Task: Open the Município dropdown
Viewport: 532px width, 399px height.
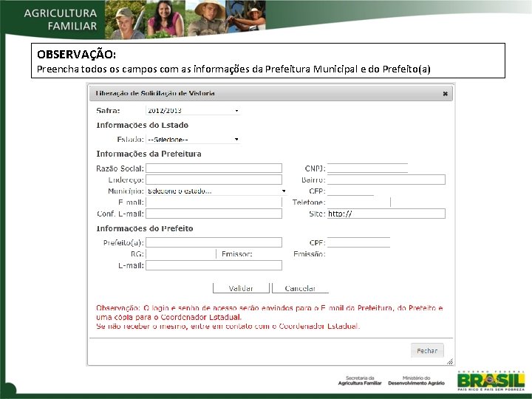Action: click(216, 191)
